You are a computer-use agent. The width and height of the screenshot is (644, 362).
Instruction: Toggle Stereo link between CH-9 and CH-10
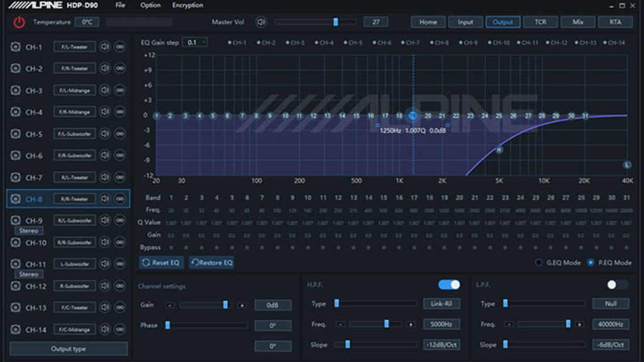(29, 231)
